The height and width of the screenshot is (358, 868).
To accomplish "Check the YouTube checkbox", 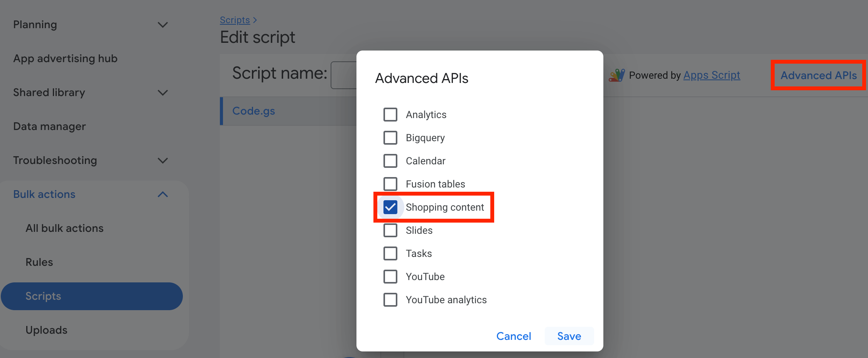I will (390, 277).
